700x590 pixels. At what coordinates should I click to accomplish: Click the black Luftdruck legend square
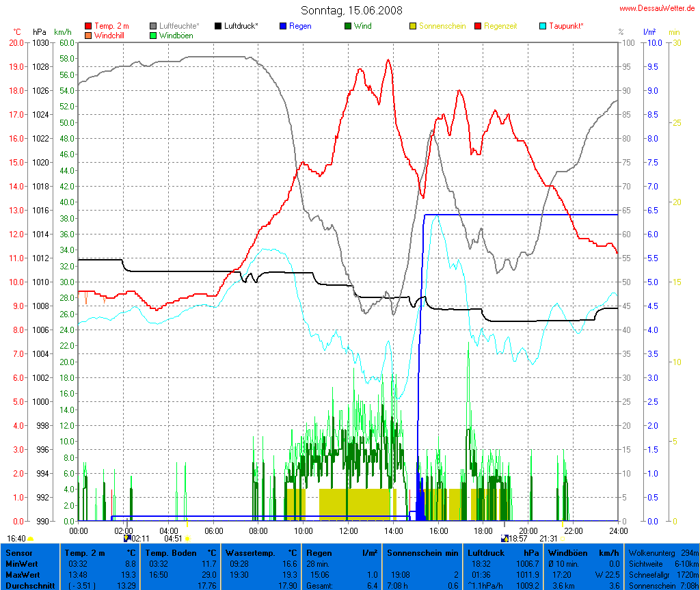[x=218, y=26]
